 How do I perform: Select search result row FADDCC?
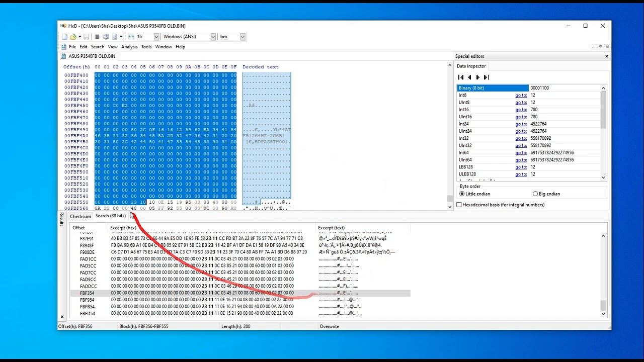(x=240, y=286)
